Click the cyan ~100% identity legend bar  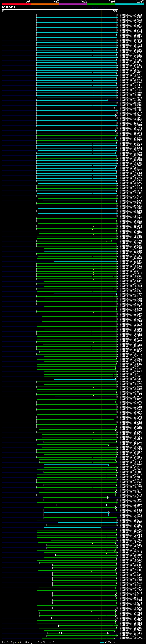[x=130, y=4]
